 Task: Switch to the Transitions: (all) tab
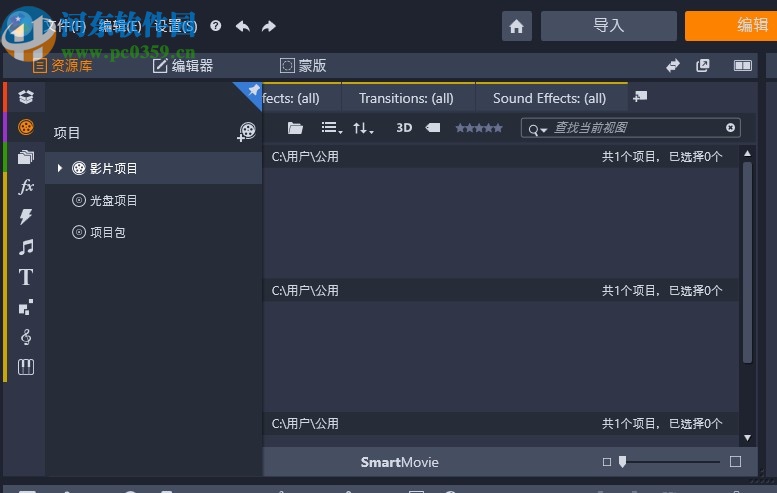click(x=406, y=98)
